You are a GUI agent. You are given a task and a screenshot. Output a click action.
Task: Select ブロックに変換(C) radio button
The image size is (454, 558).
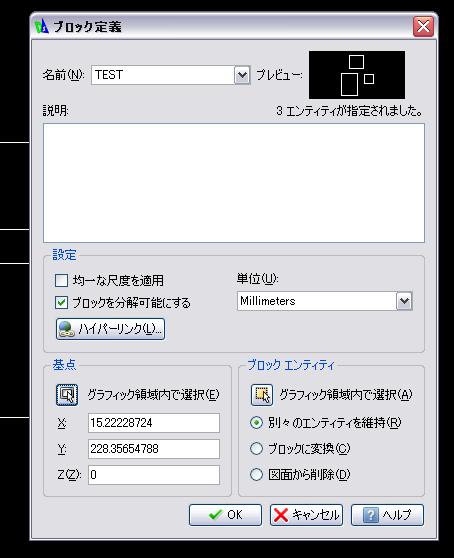257,448
